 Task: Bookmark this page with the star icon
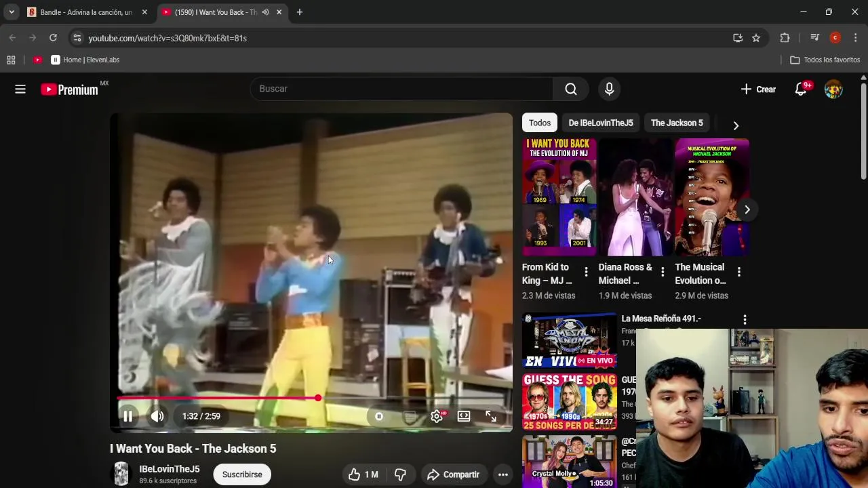click(756, 38)
